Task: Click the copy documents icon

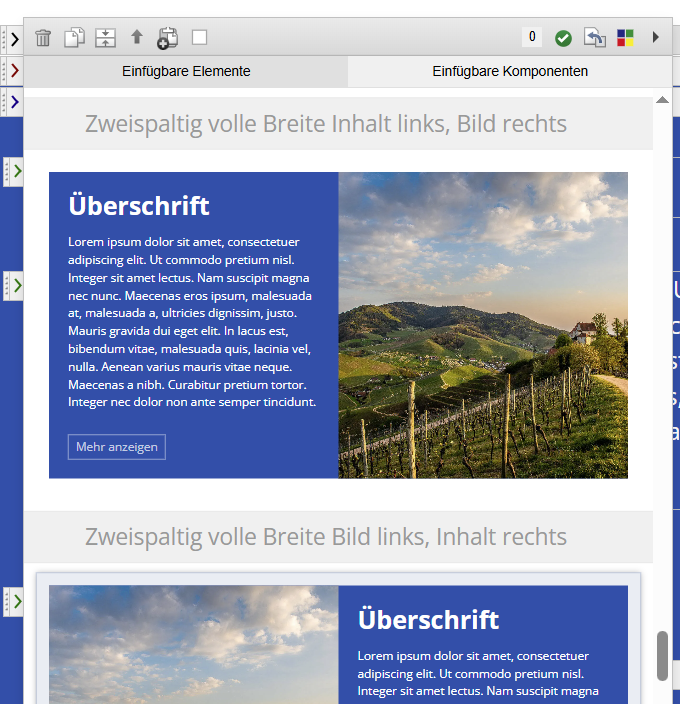Action: coord(75,37)
